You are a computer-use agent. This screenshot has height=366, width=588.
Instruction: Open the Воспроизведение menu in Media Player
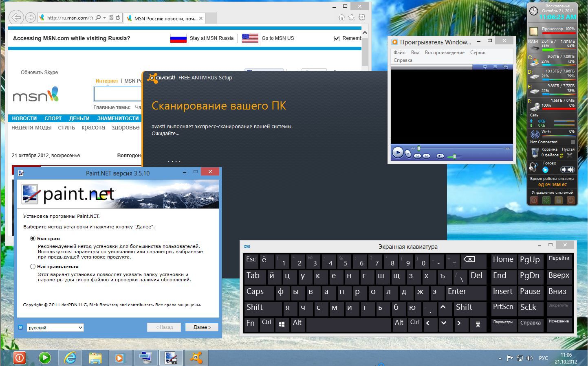pyautogui.click(x=445, y=53)
